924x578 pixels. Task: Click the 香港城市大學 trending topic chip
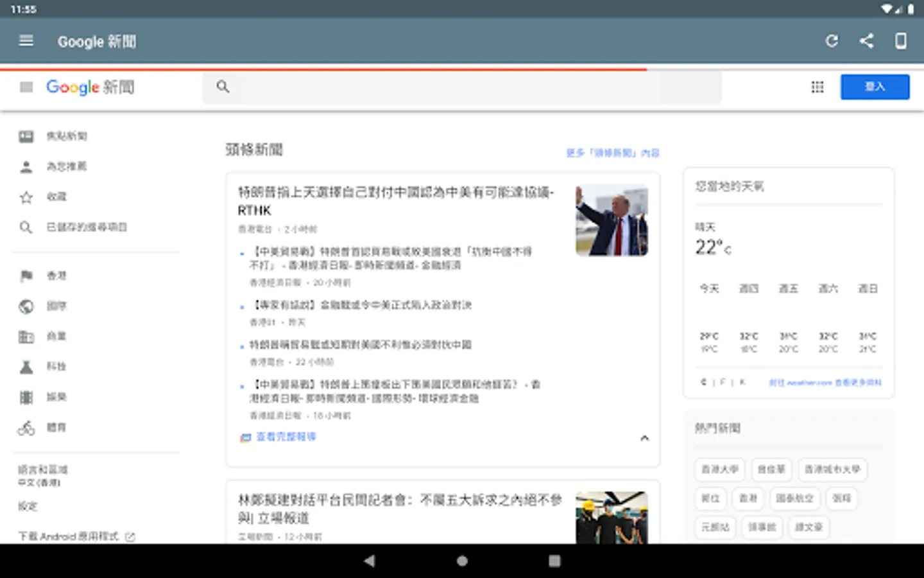[x=832, y=469]
